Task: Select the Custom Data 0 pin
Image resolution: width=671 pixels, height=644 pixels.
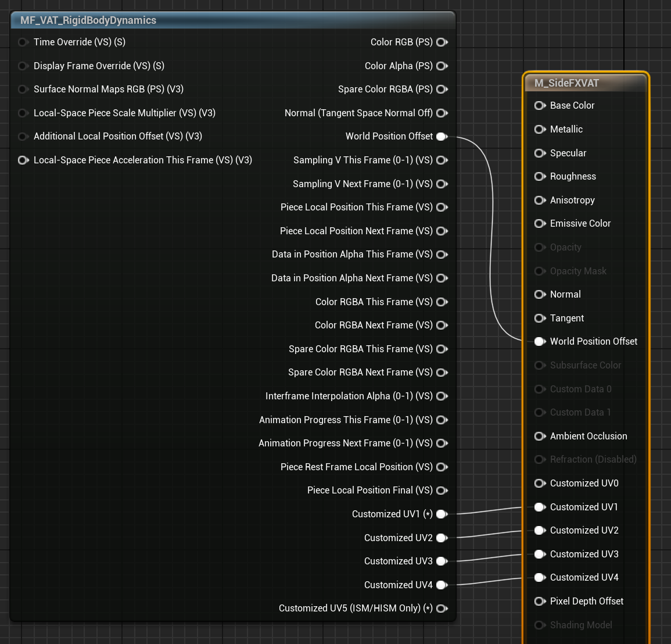Action: point(540,389)
